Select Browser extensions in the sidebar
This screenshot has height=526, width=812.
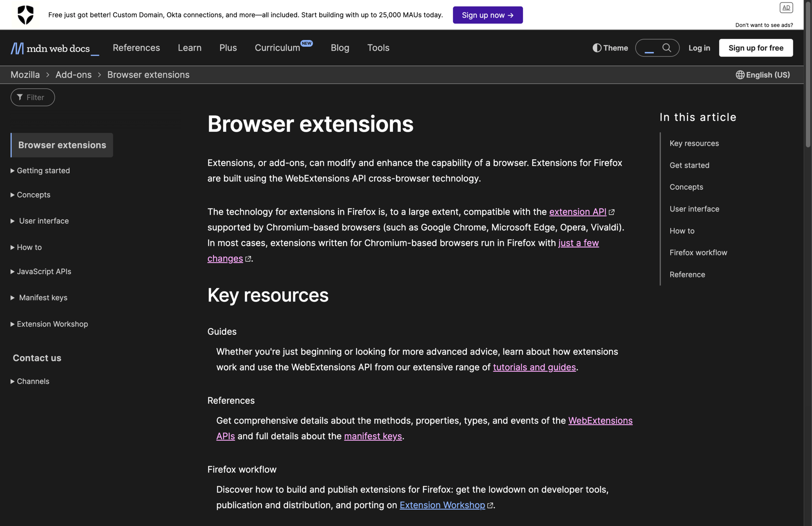point(62,145)
